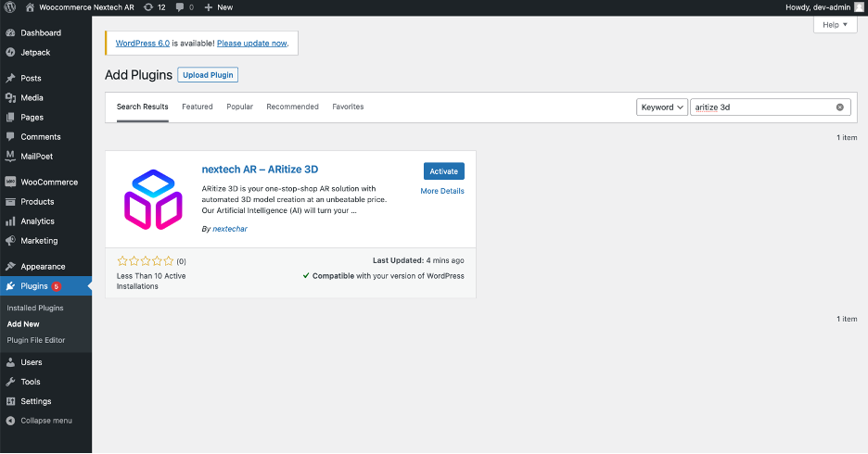Open the updates icon showing 12
The image size is (868, 454).
(x=148, y=7)
